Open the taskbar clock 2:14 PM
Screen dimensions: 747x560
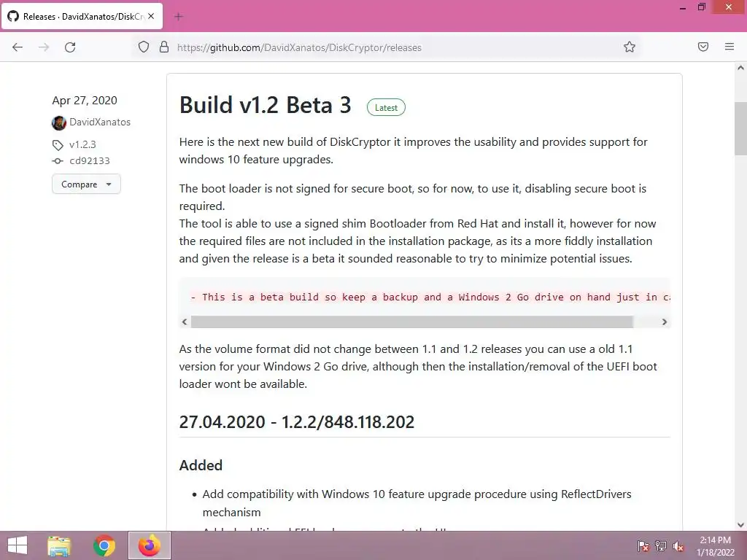(715, 545)
